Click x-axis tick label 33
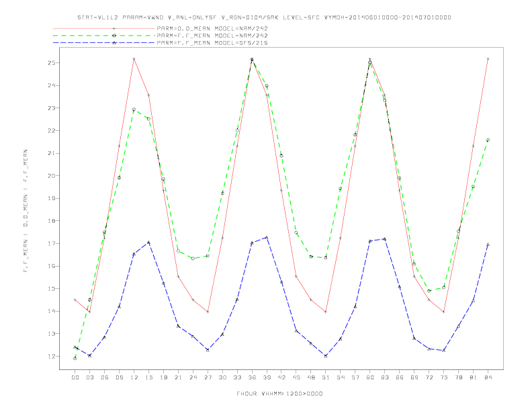This screenshot has height=411, width=532. click(x=237, y=377)
